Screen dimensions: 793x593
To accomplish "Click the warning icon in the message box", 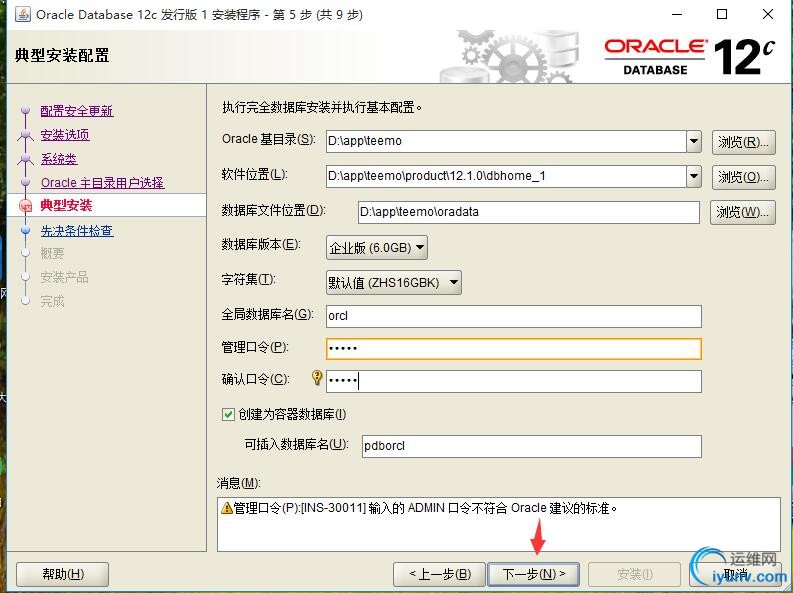I will point(227,508).
